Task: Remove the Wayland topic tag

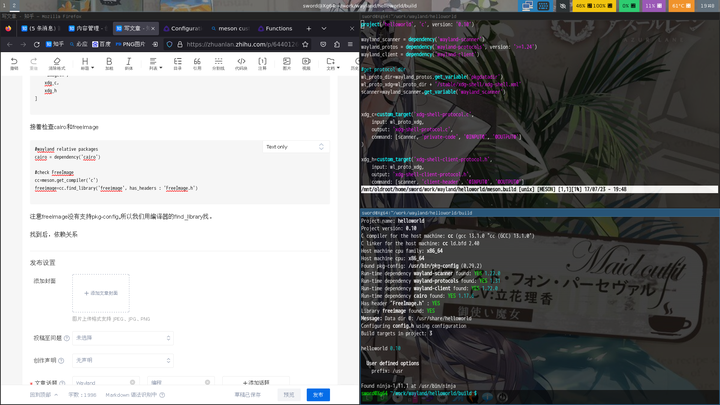Action: pos(132,382)
